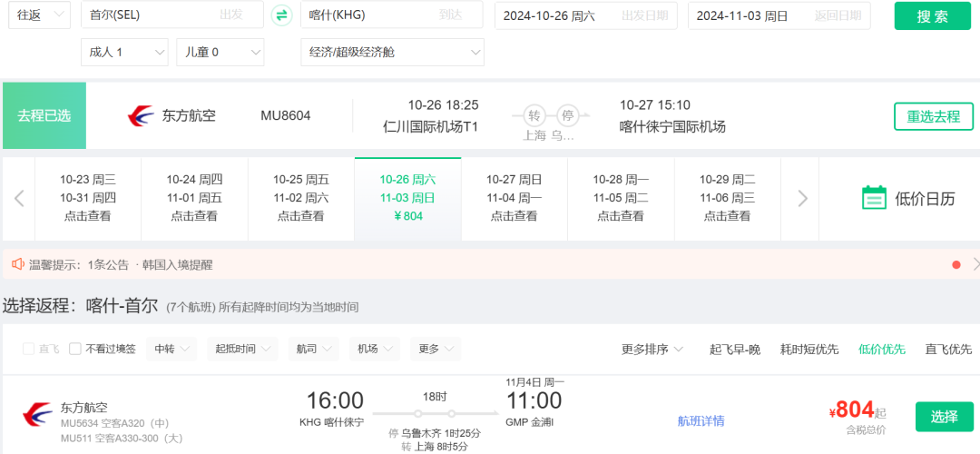The height and width of the screenshot is (454, 980).
Task: Expand the 经济/超级经济舱 cabin dropdown
Action: tap(392, 53)
